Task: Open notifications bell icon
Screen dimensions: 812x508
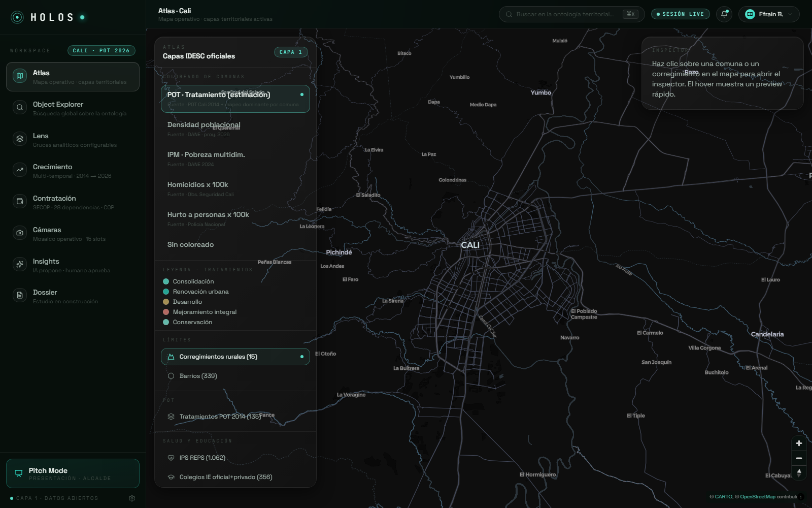Action: [x=724, y=14]
